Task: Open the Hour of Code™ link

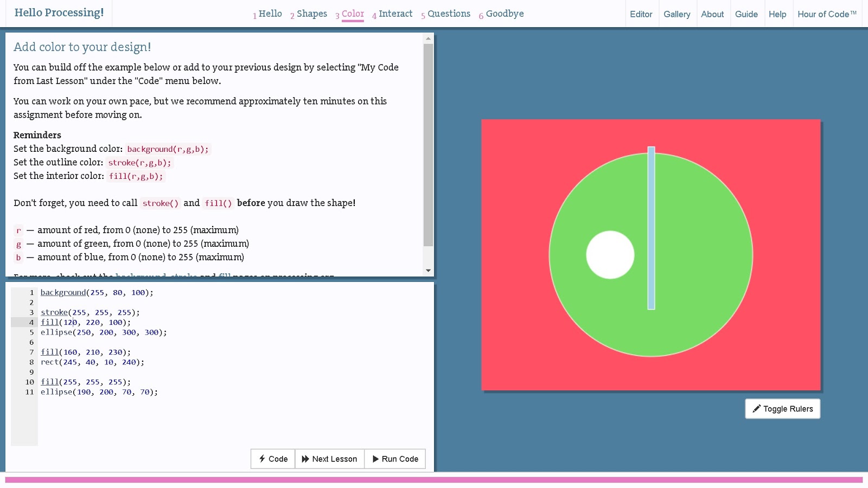Action: tap(826, 14)
